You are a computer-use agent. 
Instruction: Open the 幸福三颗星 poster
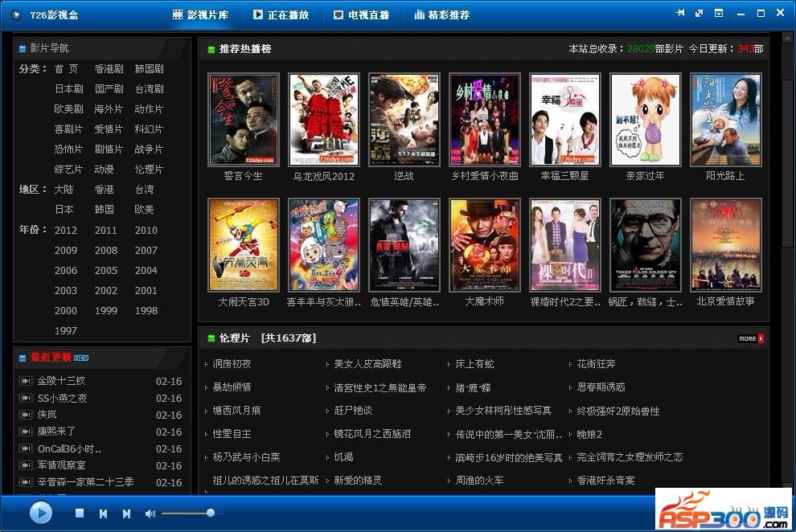coord(565,120)
